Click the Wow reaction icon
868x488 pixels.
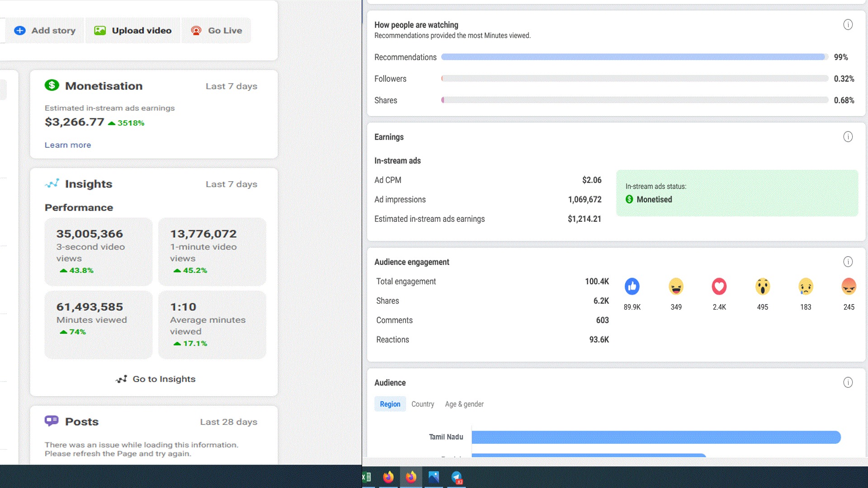763,286
